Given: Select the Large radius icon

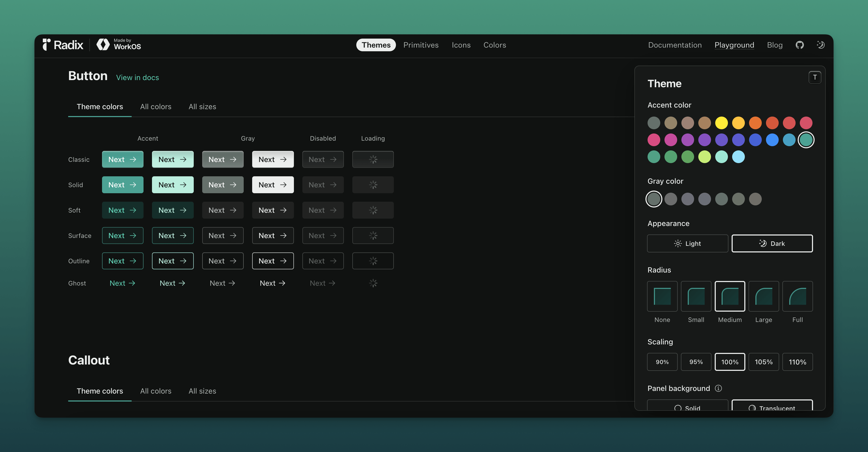Looking at the screenshot, I should tap(764, 296).
